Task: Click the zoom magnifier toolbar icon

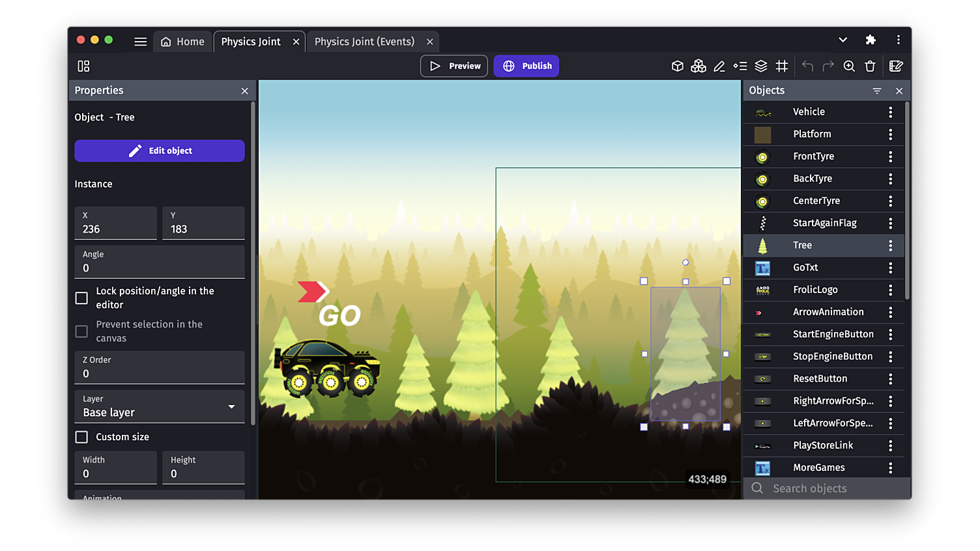Action: [849, 66]
